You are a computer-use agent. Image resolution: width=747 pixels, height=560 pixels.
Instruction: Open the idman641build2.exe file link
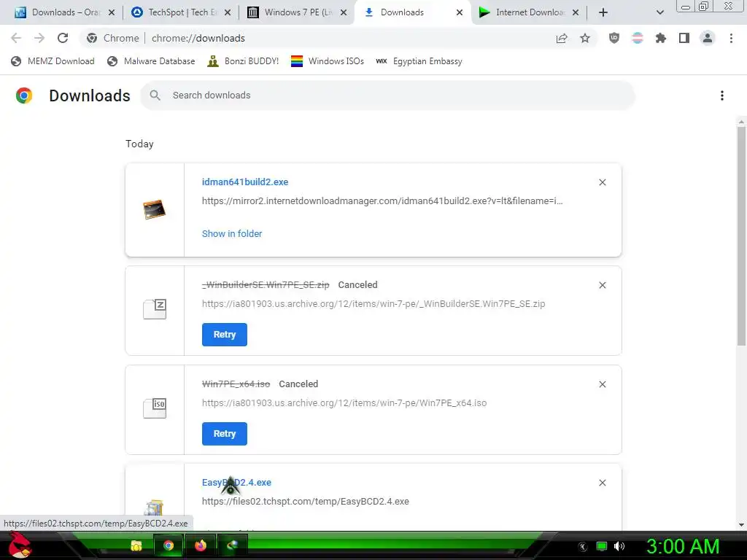tap(245, 182)
